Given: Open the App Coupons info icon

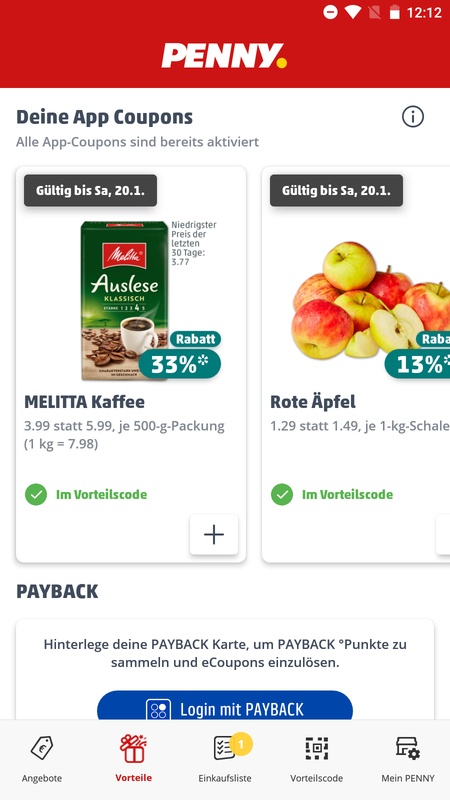Looking at the screenshot, I should (413, 117).
